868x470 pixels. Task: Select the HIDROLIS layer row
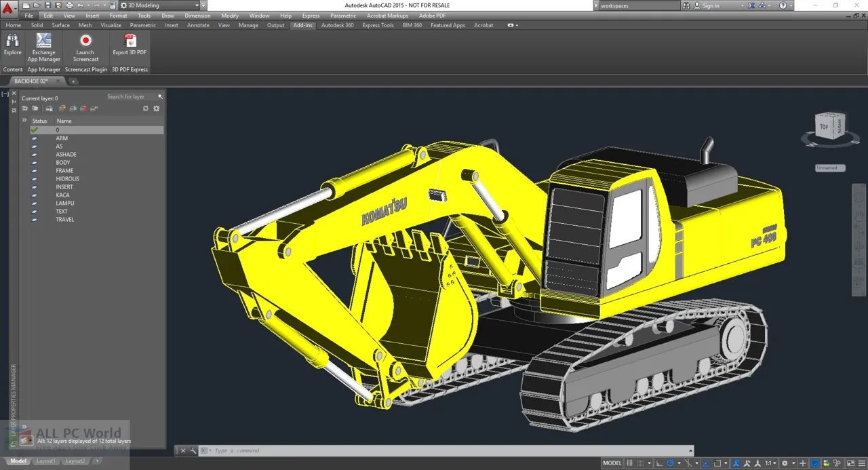(96, 179)
